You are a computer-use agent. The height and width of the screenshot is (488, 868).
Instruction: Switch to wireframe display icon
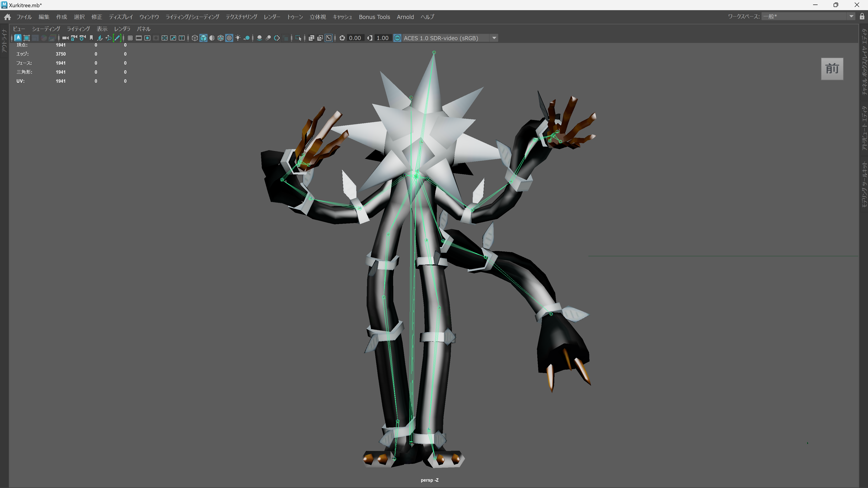[195, 38]
